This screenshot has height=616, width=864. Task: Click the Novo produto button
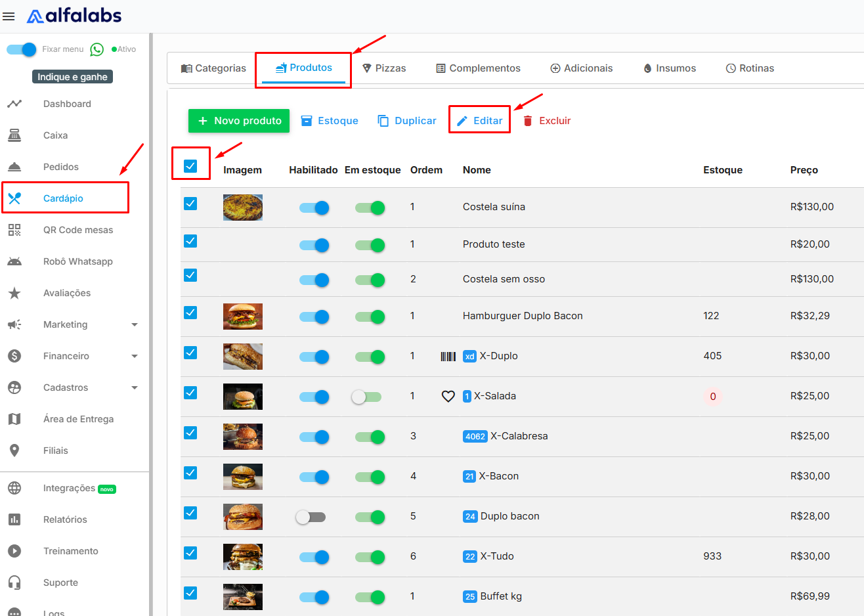(x=239, y=121)
